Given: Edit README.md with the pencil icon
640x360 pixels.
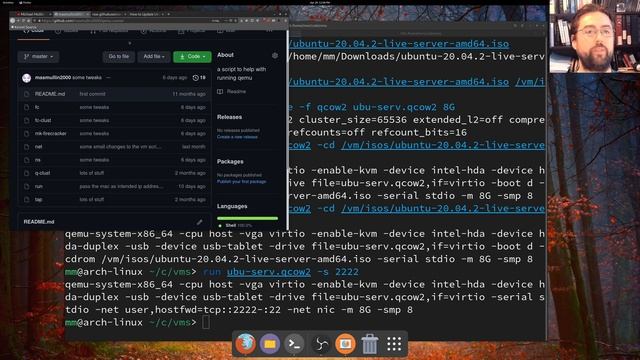Looking at the screenshot, I should tap(200, 222).
